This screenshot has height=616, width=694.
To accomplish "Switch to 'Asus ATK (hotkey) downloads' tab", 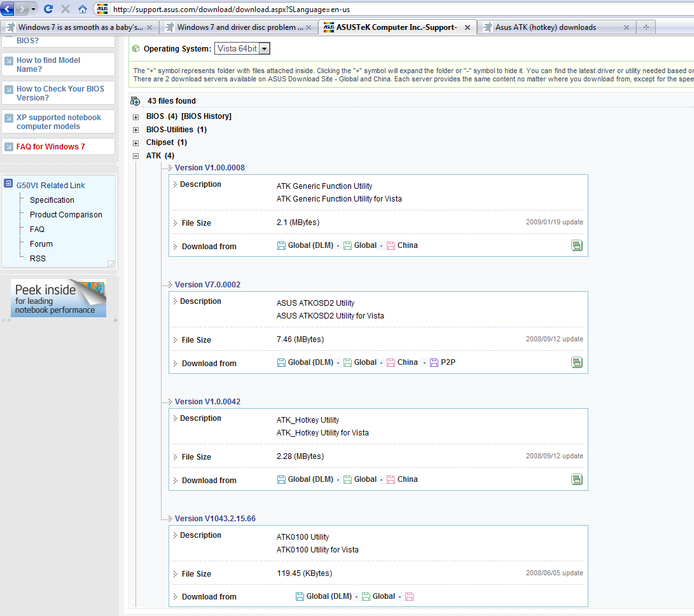I will (x=557, y=27).
